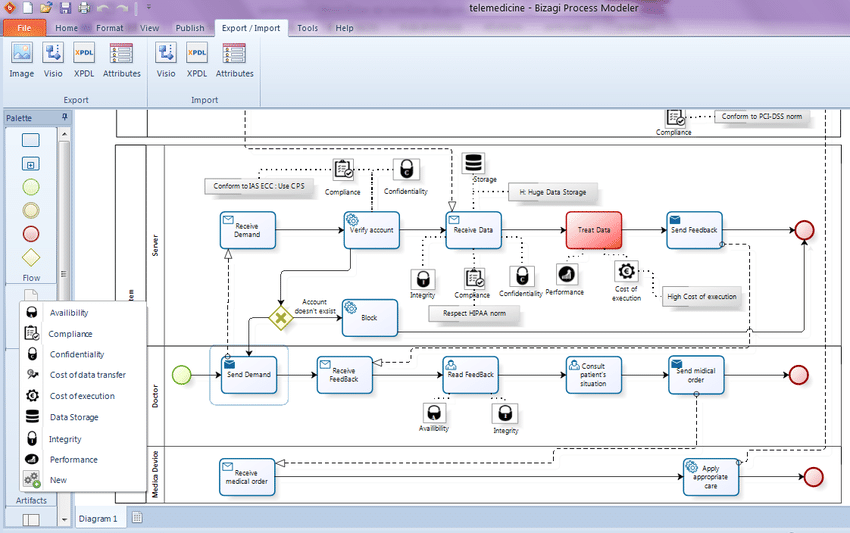Select the exclusive gateway diamond on canvas
This screenshot has width=850, height=533.
click(281, 318)
